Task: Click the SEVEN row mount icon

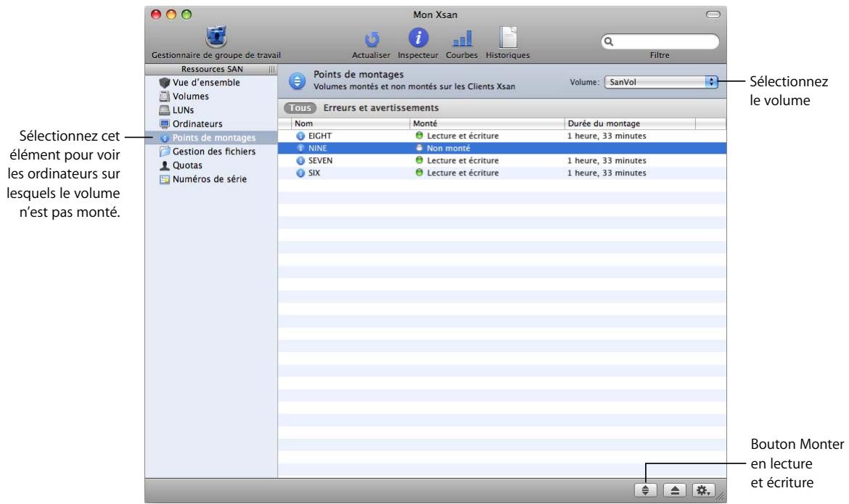Action: point(300,161)
